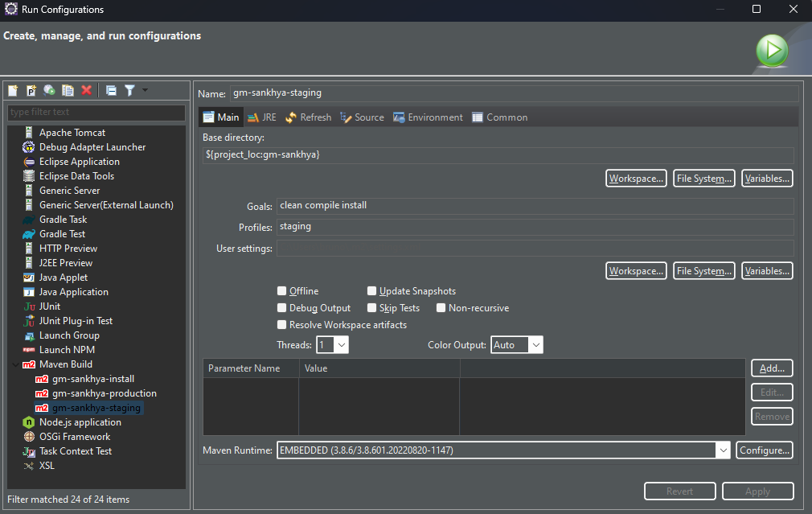The height and width of the screenshot is (514, 812).
Task: Open the Environment tab
Action: pos(428,117)
